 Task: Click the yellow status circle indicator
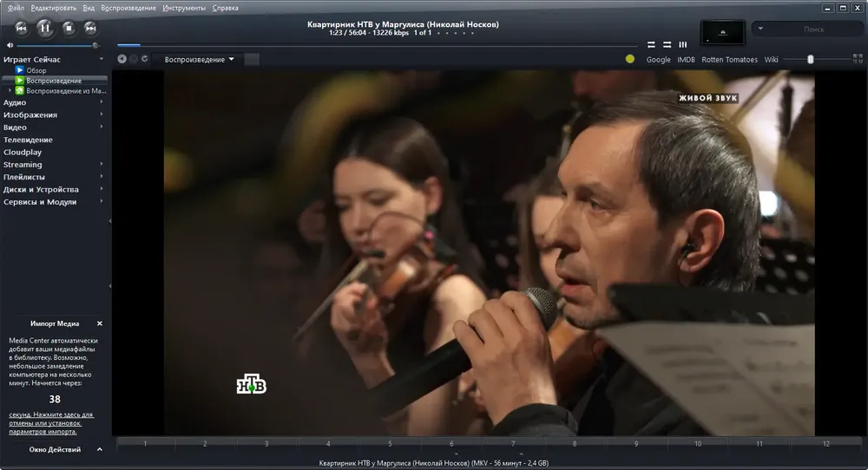630,59
